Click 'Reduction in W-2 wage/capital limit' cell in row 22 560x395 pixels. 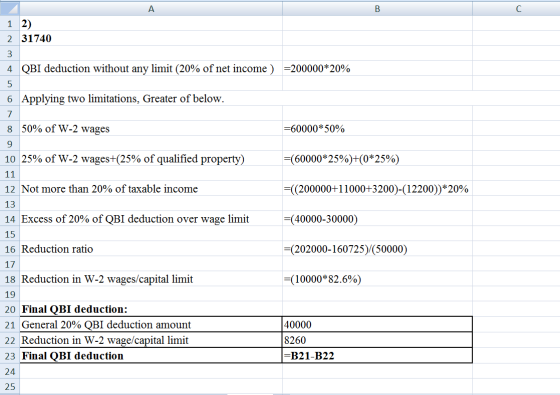click(151, 340)
